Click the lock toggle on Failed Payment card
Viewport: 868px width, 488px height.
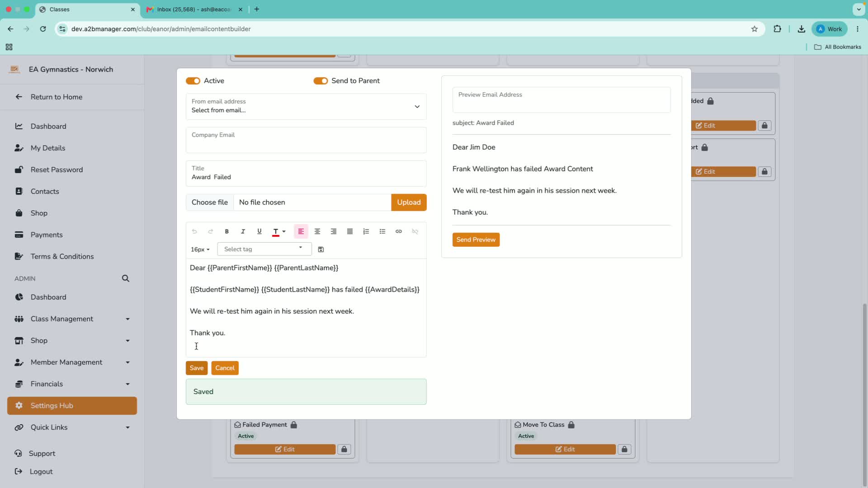coord(344,449)
